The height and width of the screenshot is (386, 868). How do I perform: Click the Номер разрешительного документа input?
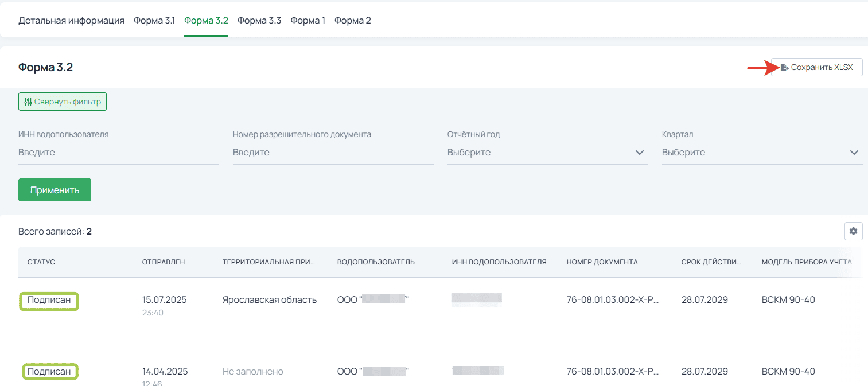[333, 153]
